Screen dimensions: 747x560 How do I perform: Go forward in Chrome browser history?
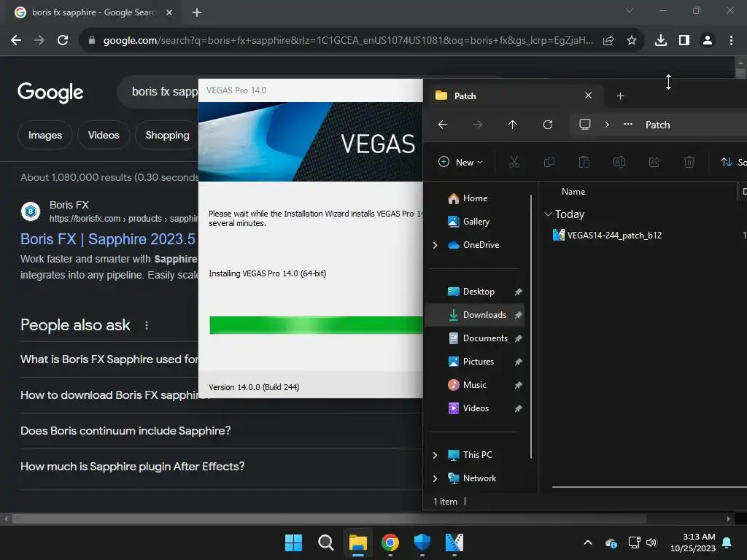click(x=39, y=41)
